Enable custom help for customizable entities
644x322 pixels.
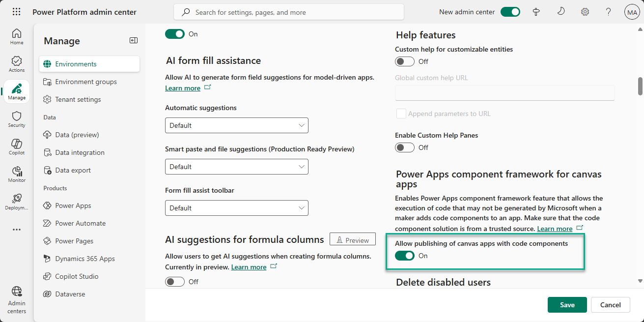(405, 61)
